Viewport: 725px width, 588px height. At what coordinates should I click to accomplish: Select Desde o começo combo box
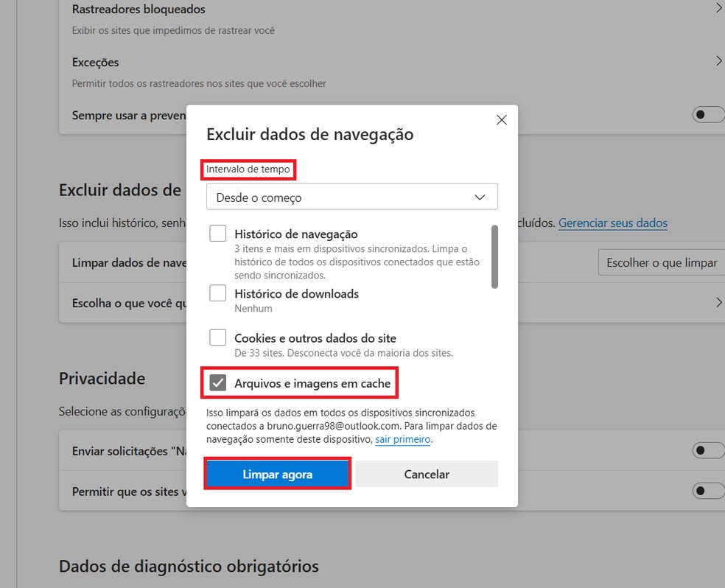pos(351,197)
